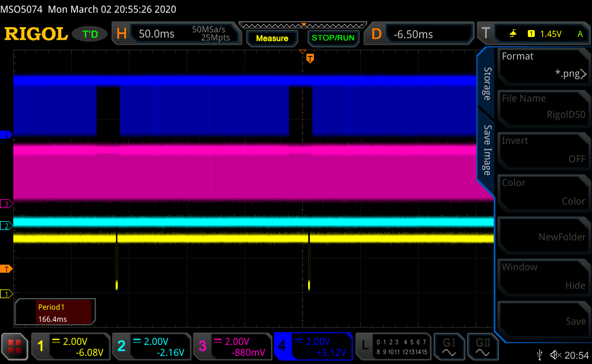This screenshot has width=592, height=364.
Task: Tap the muted speaker sound icon
Action: 556,355
